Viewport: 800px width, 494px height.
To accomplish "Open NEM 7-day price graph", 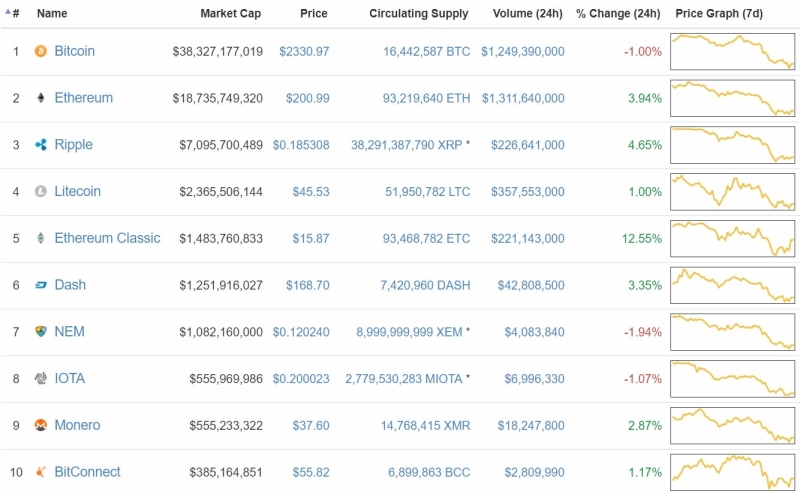I will pos(733,332).
